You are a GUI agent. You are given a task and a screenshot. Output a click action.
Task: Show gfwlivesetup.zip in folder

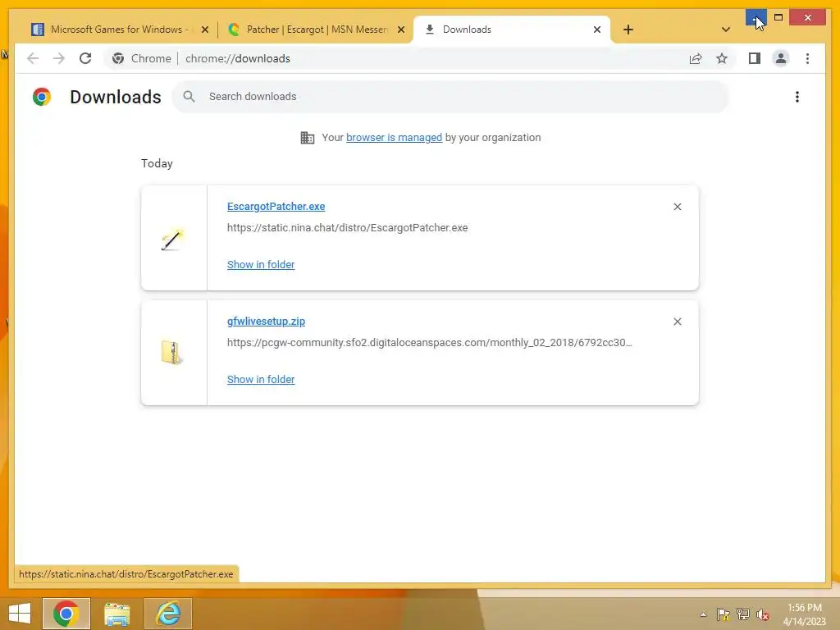coord(261,379)
